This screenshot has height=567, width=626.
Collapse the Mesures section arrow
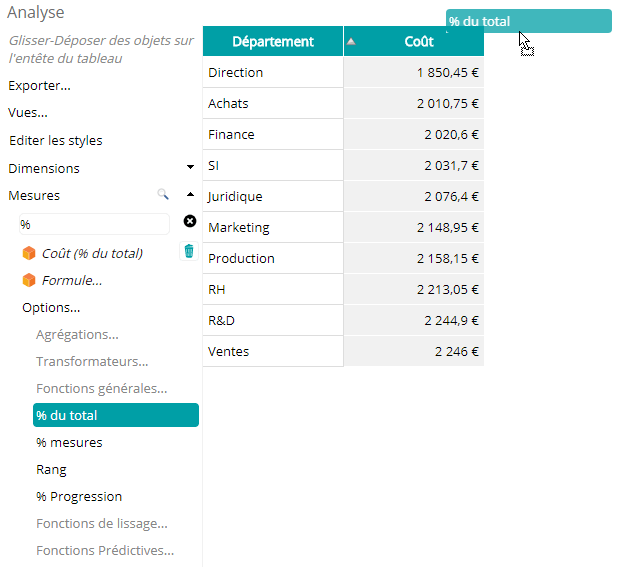tap(190, 194)
